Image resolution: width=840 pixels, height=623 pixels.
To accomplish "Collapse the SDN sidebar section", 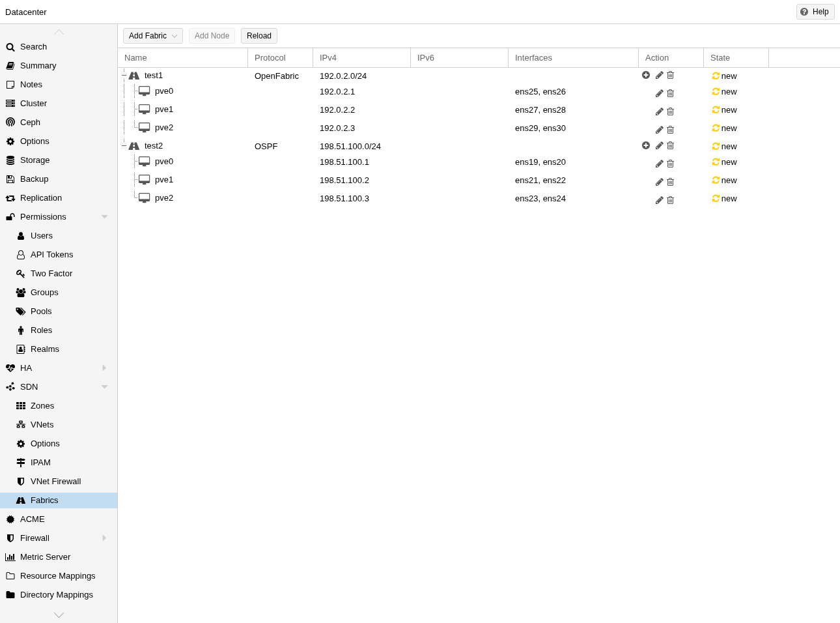I will (x=104, y=387).
